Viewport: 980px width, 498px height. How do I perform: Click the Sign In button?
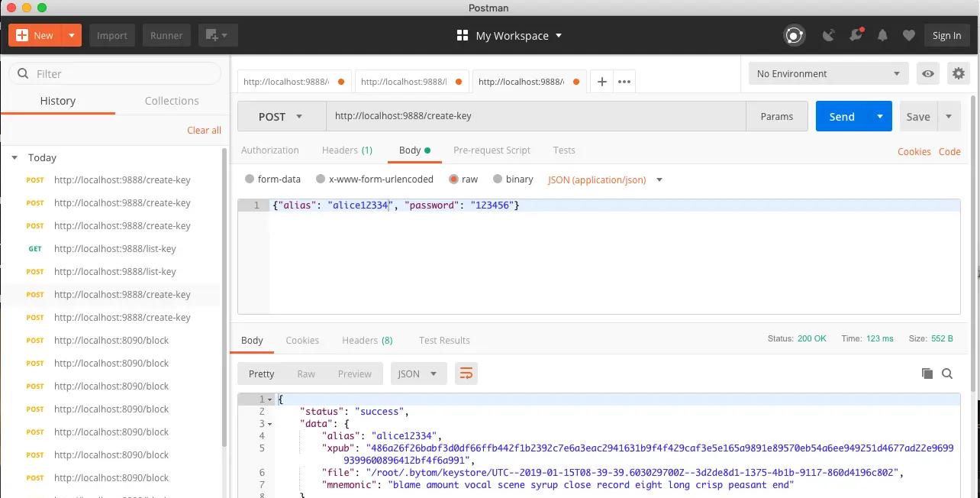coord(946,35)
